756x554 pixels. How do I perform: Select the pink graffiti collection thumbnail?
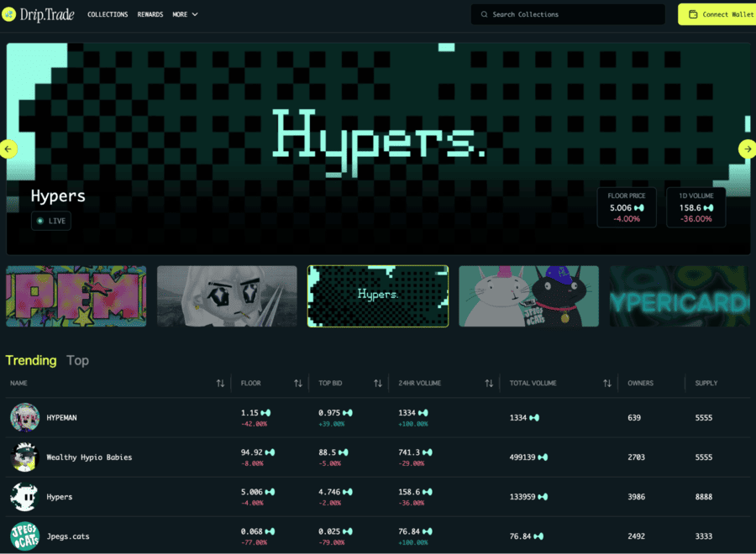click(76, 296)
